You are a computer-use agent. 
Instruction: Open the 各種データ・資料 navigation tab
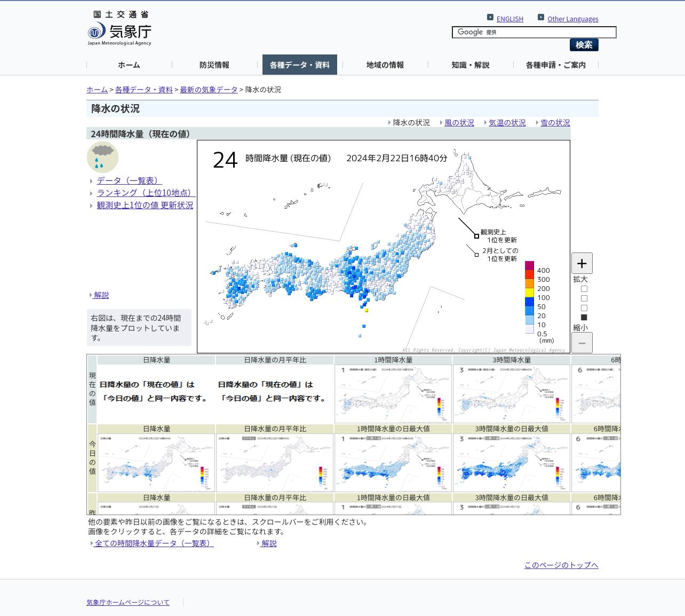pyautogui.click(x=300, y=65)
